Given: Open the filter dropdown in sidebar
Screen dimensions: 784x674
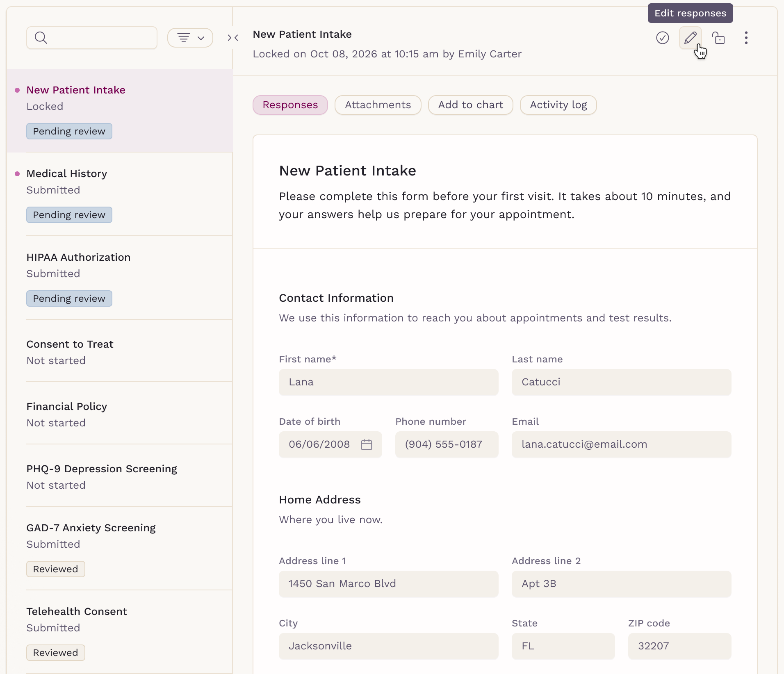Looking at the screenshot, I should [190, 38].
